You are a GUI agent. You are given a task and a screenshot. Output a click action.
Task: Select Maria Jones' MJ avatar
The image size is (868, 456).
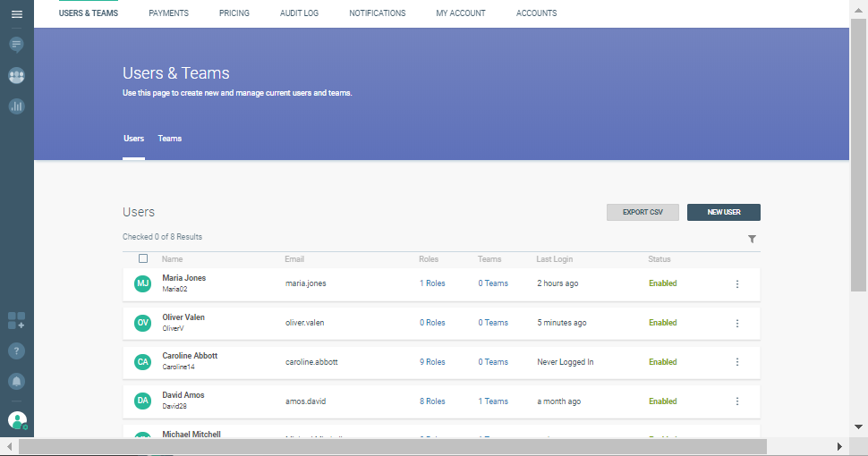coord(142,283)
